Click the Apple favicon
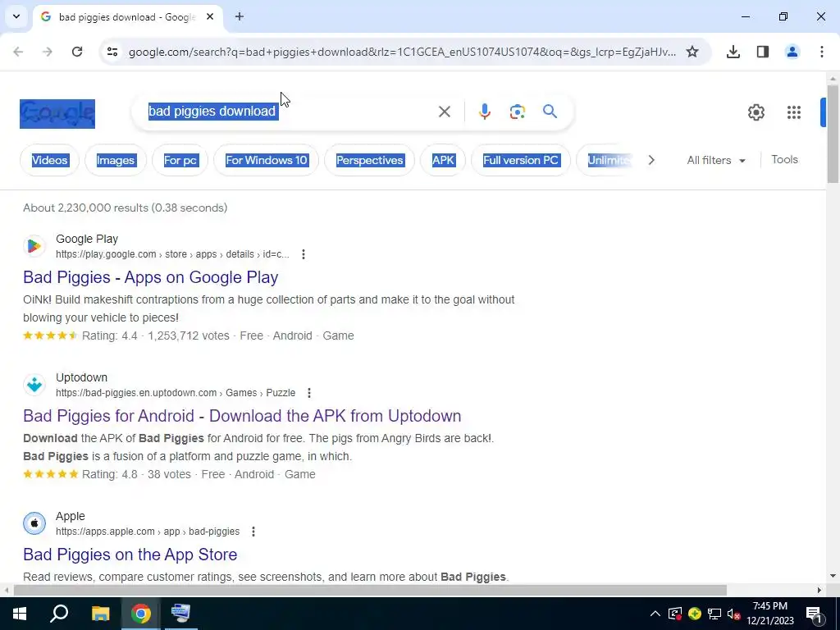840x630 pixels. (x=34, y=523)
